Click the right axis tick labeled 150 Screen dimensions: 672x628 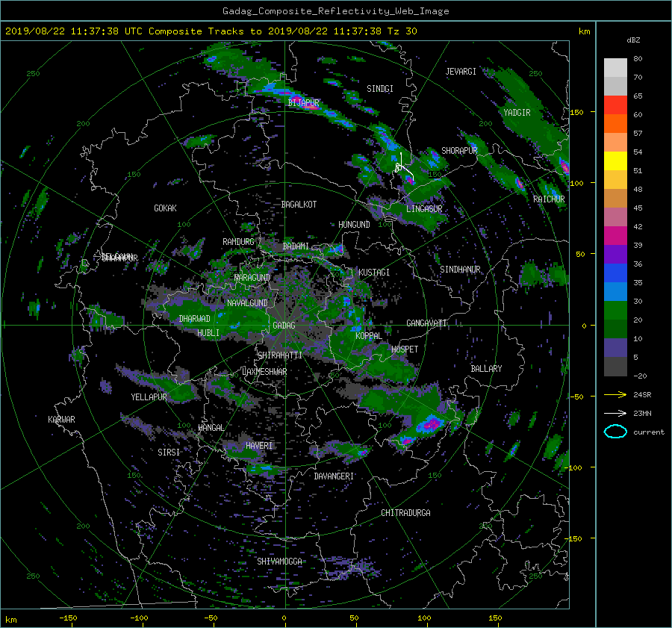(576, 112)
